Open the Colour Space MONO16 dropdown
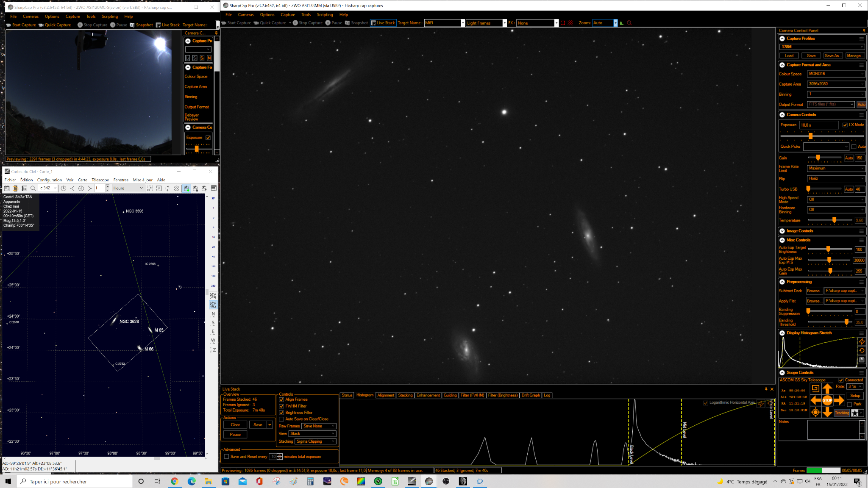The width and height of the screenshot is (868, 488). point(836,74)
